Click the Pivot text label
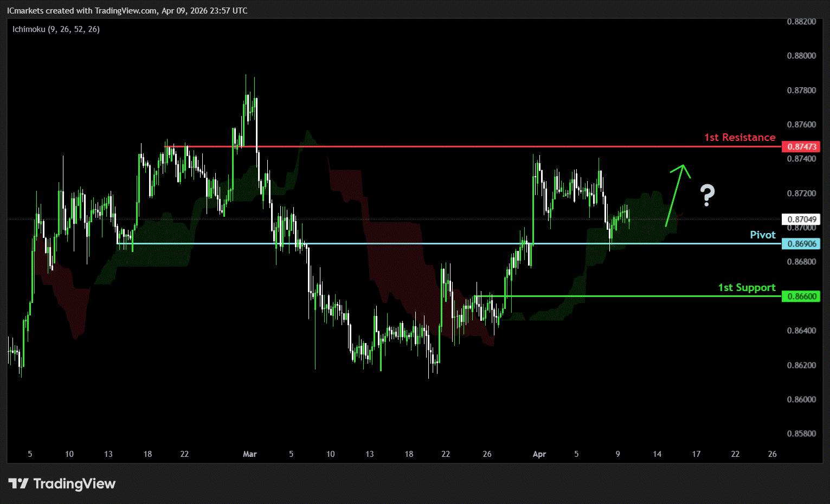 point(762,235)
